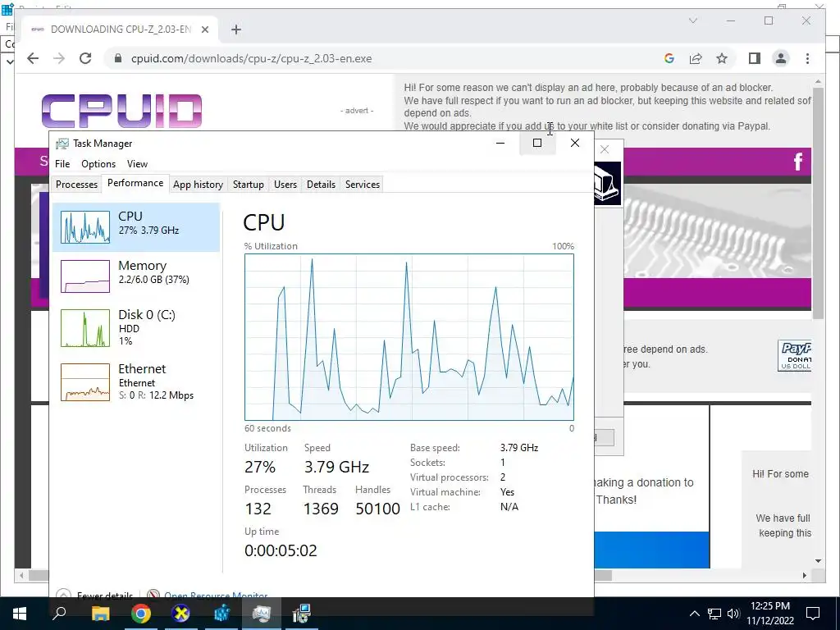Open the Processes tab

76,185
